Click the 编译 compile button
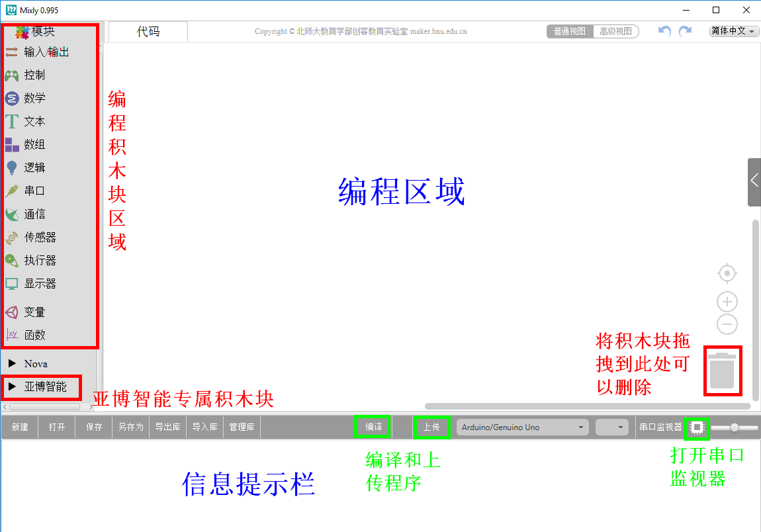This screenshot has height=532, width=761. (374, 427)
